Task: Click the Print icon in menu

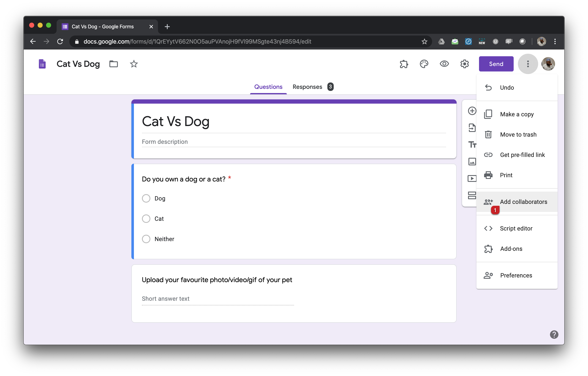Action: pyautogui.click(x=488, y=175)
